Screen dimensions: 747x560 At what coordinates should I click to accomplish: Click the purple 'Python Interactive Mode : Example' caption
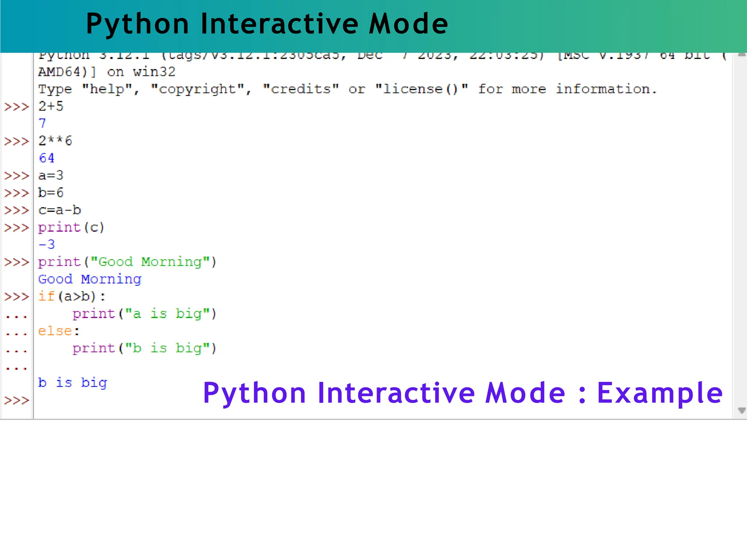(x=462, y=393)
